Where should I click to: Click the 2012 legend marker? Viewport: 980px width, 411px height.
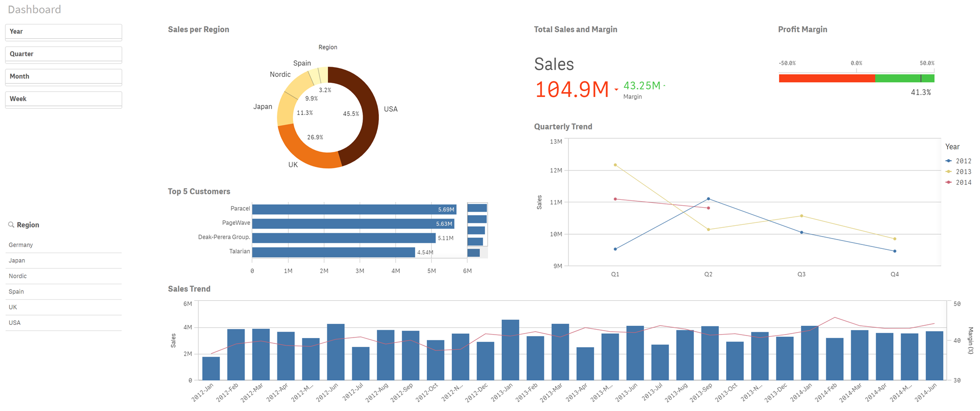coord(949,161)
